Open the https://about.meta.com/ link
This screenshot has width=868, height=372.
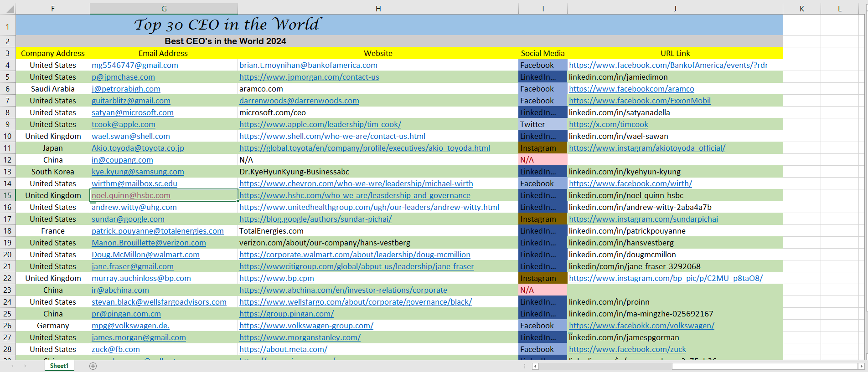[x=283, y=349]
